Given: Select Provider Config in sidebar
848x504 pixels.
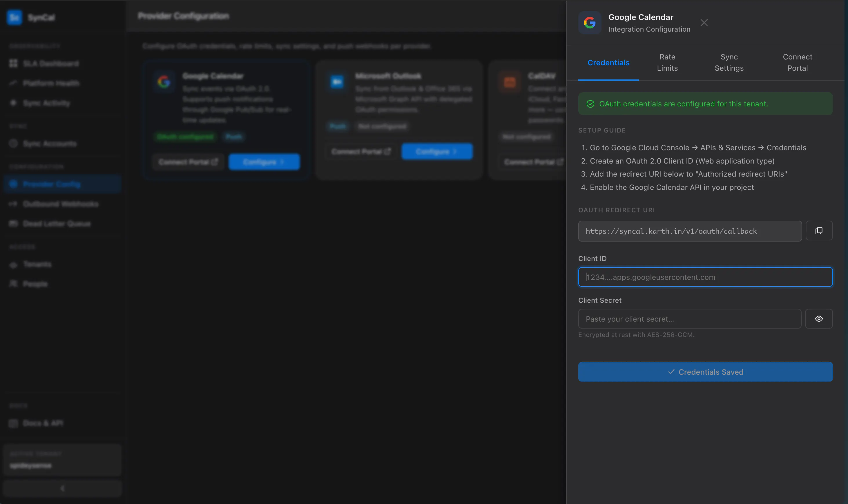Looking at the screenshot, I should (x=62, y=184).
